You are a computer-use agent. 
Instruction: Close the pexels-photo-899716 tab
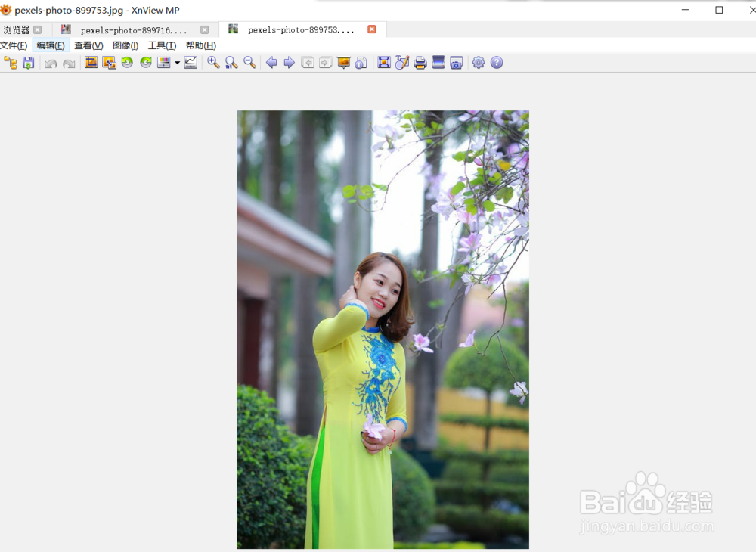pyautogui.click(x=205, y=30)
